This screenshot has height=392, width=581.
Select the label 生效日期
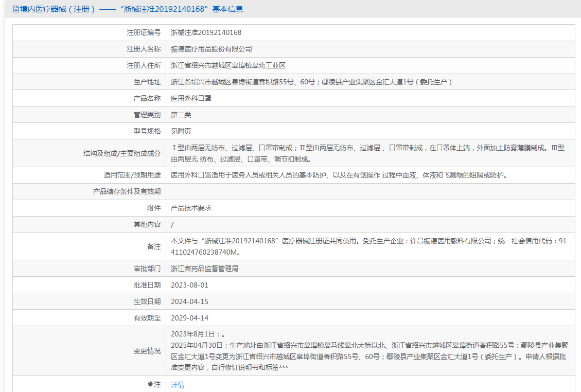(147, 301)
